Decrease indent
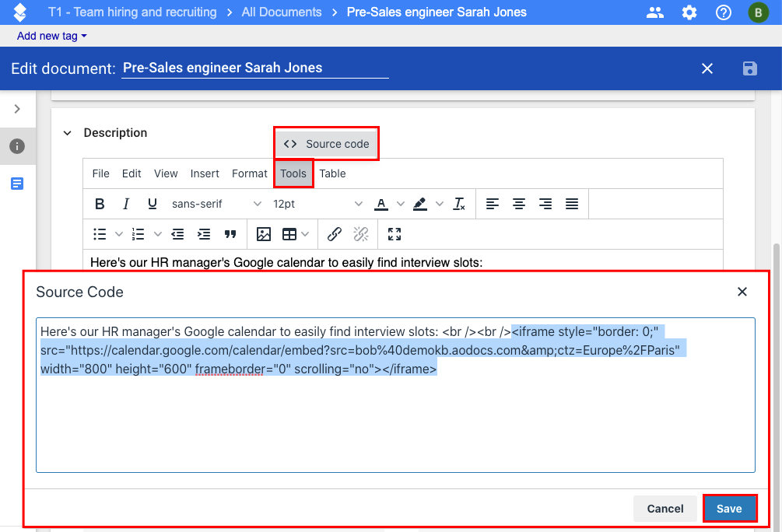 [x=177, y=234]
